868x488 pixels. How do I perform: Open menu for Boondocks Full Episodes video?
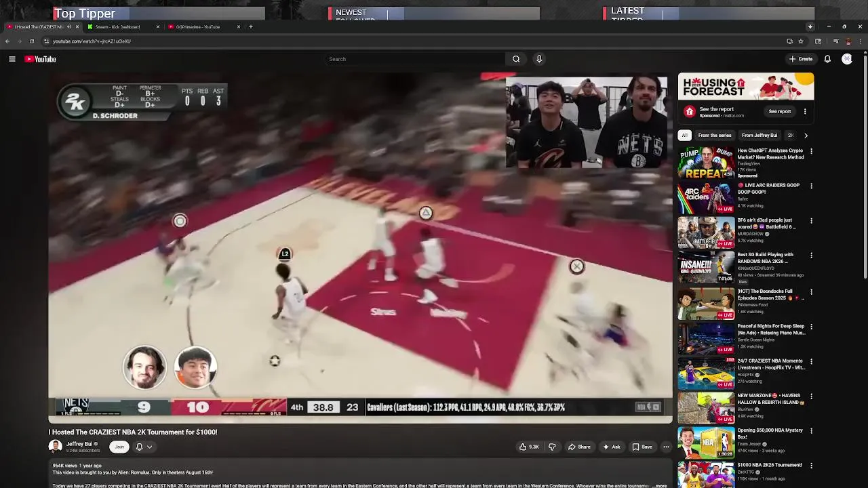click(811, 292)
